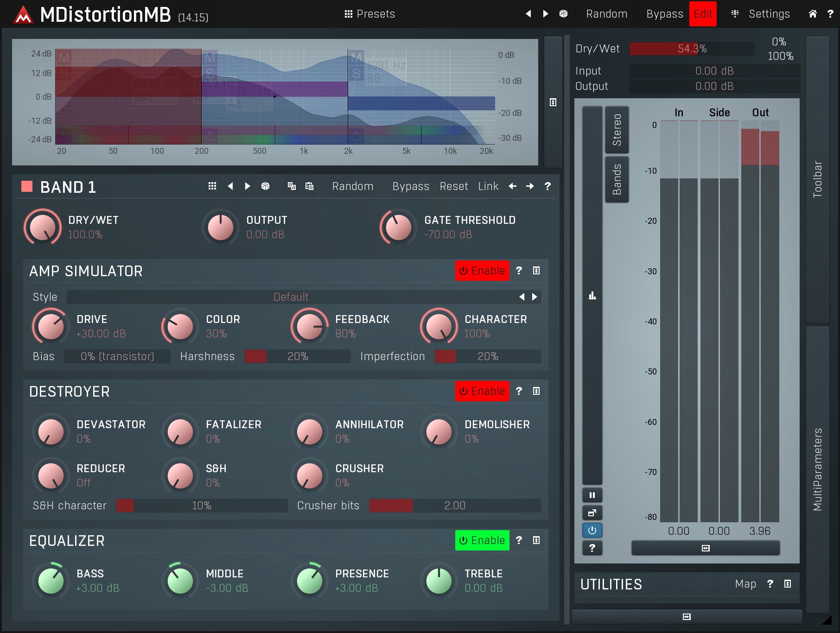Click the Band 1 Reset button
Screen dimensions: 840x633
pos(453,186)
